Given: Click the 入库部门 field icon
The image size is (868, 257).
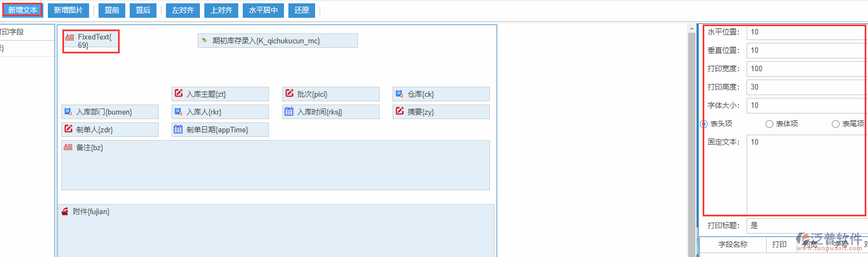Looking at the screenshot, I should (68, 111).
